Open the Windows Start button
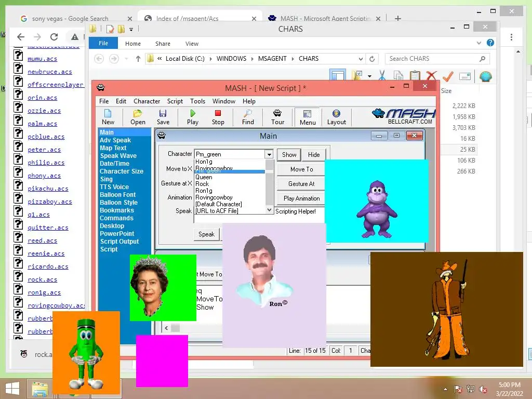 12,389
